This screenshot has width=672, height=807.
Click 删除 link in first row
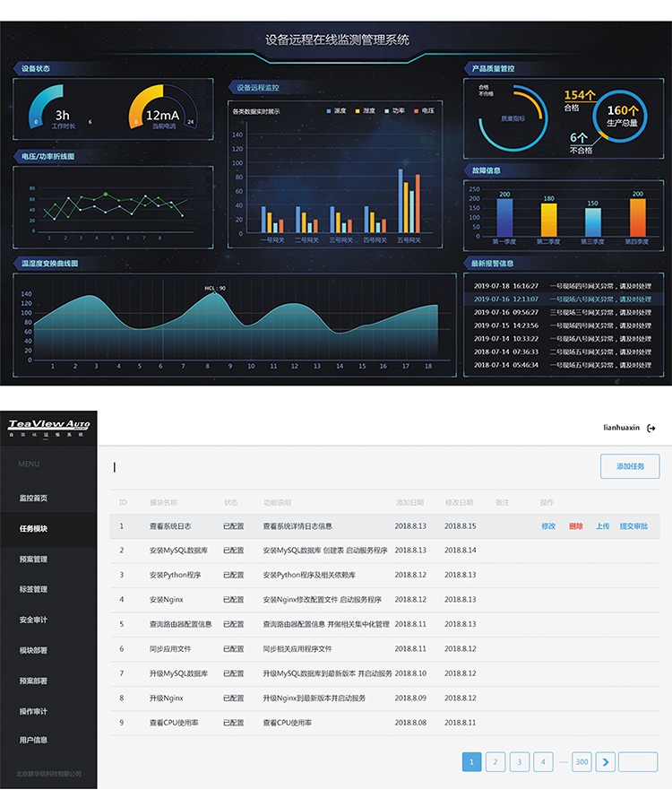tap(575, 526)
